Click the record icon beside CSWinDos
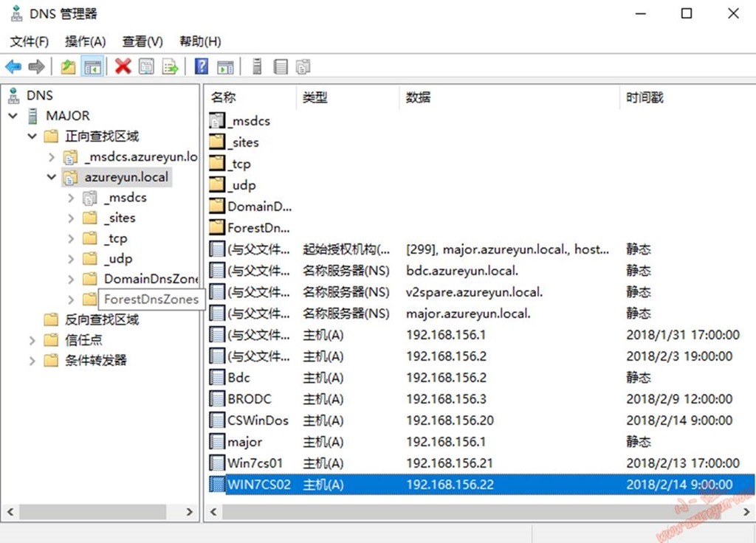Screen dimensions: 756x543 tap(217, 420)
